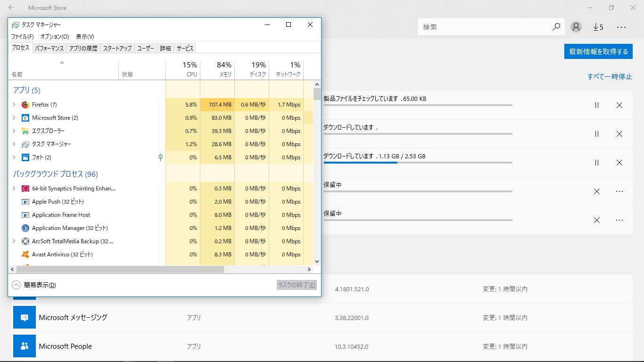Image resolution: width=644 pixels, height=362 pixels.
Task: Click the 製品ファイルをチェックしています progress bar
Action: 418,105
